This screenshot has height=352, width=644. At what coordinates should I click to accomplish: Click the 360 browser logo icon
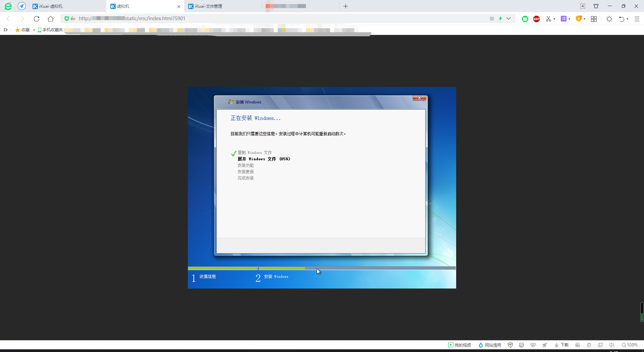pos(8,6)
